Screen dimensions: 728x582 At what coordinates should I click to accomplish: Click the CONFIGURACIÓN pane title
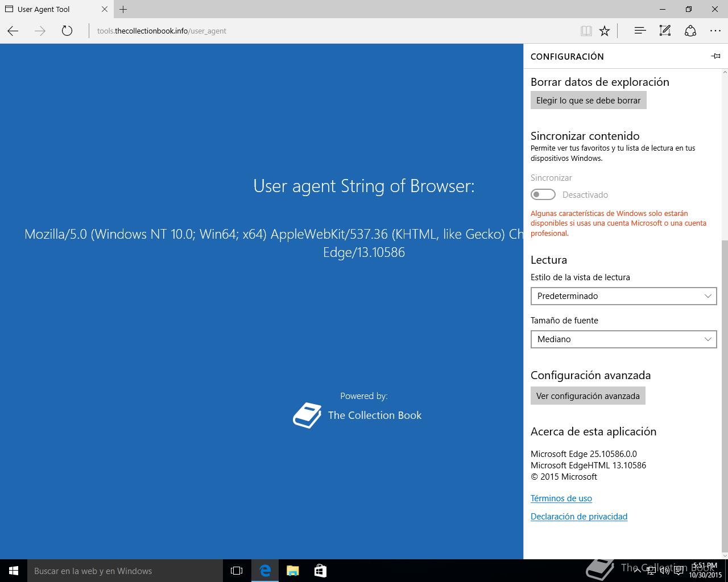click(x=567, y=56)
